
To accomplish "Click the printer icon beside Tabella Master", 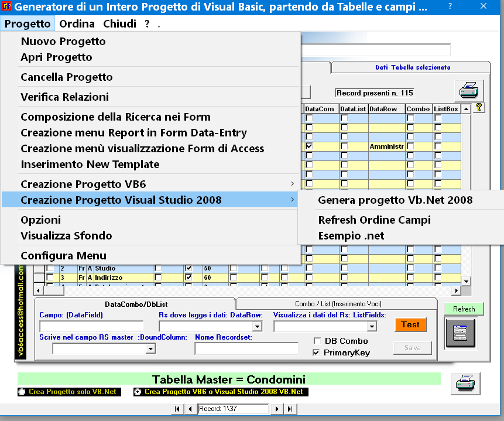I will tap(465, 384).
